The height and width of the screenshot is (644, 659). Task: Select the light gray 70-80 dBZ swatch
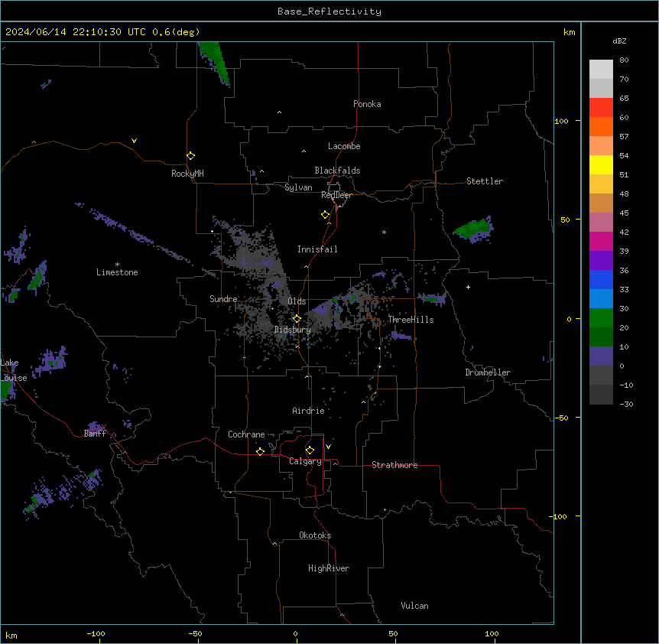(x=601, y=70)
